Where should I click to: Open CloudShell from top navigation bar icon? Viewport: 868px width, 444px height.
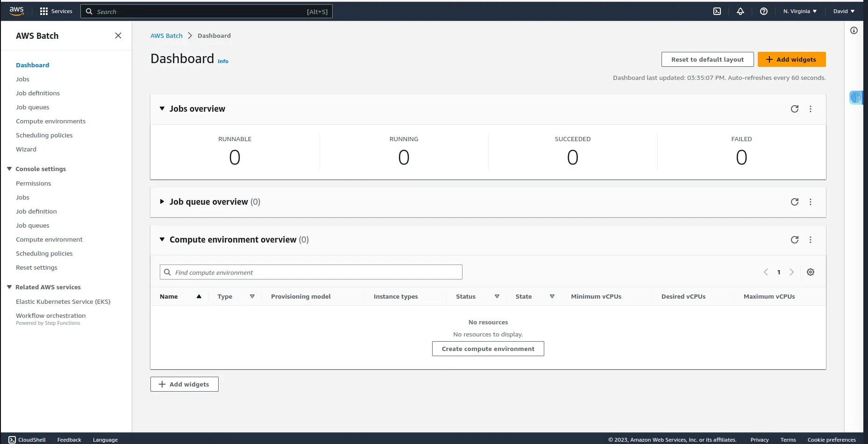point(717,11)
